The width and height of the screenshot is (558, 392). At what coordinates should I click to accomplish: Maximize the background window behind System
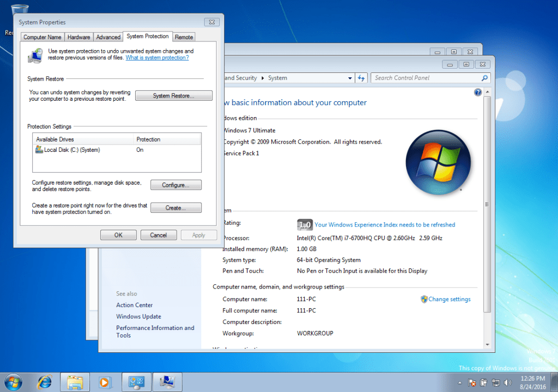(454, 52)
